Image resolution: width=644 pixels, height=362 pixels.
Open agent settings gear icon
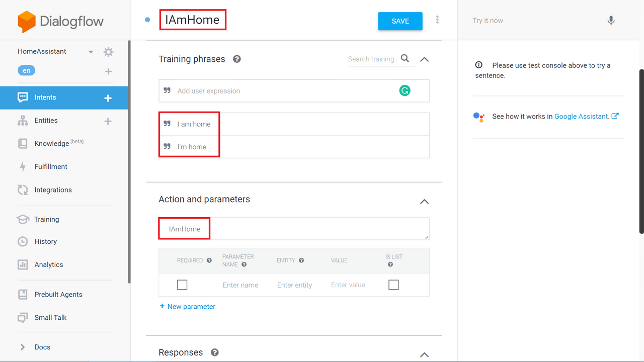(x=108, y=52)
